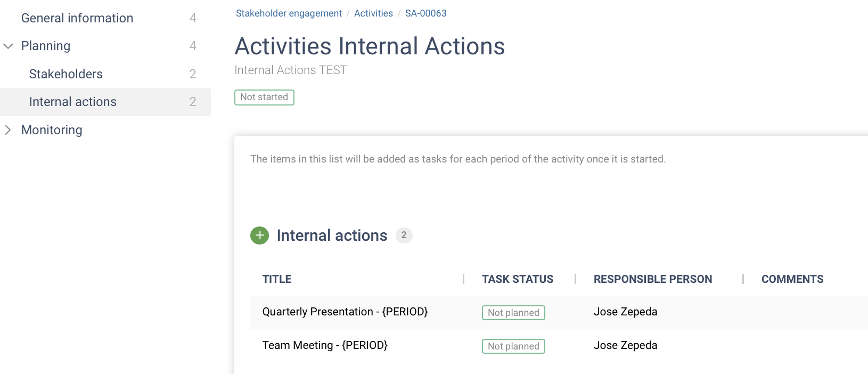Viewport: 868px width, 374px height.
Task: Collapse the Planning section chevron
Action: click(8, 46)
